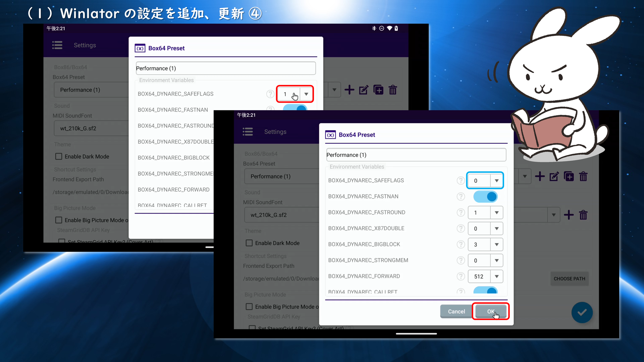Toggle BOX64_DYNAREC_FASTNAN switch in back dialog
This screenshot has width=644, height=362.
point(295,107)
